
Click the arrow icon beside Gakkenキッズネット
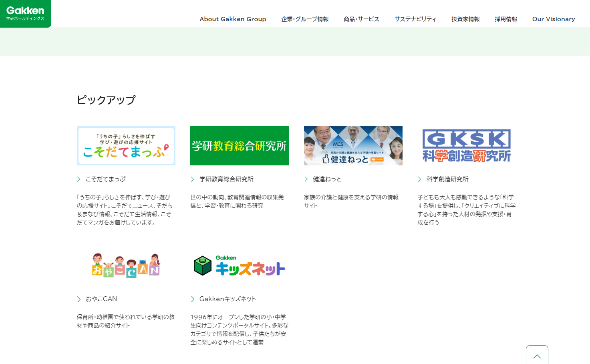click(x=192, y=299)
